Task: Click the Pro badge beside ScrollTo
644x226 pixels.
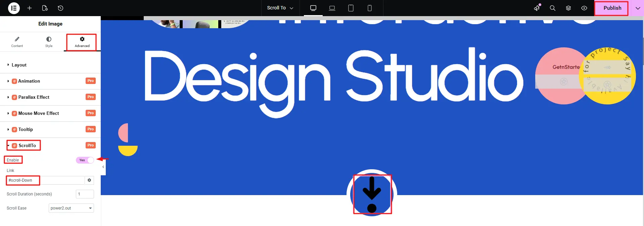Action: click(x=91, y=145)
